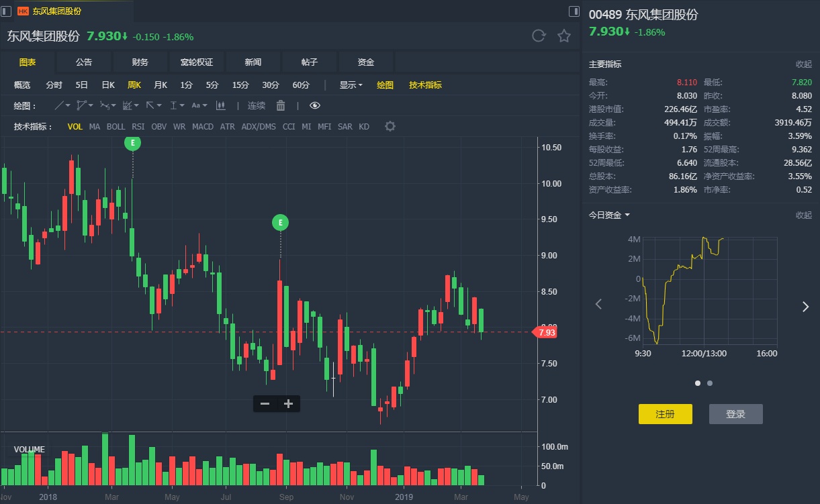The height and width of the screenshot is (504, 820).
Task: Click the yellow 注册 button
Action: pyautogui.click(x=665, y=414)
